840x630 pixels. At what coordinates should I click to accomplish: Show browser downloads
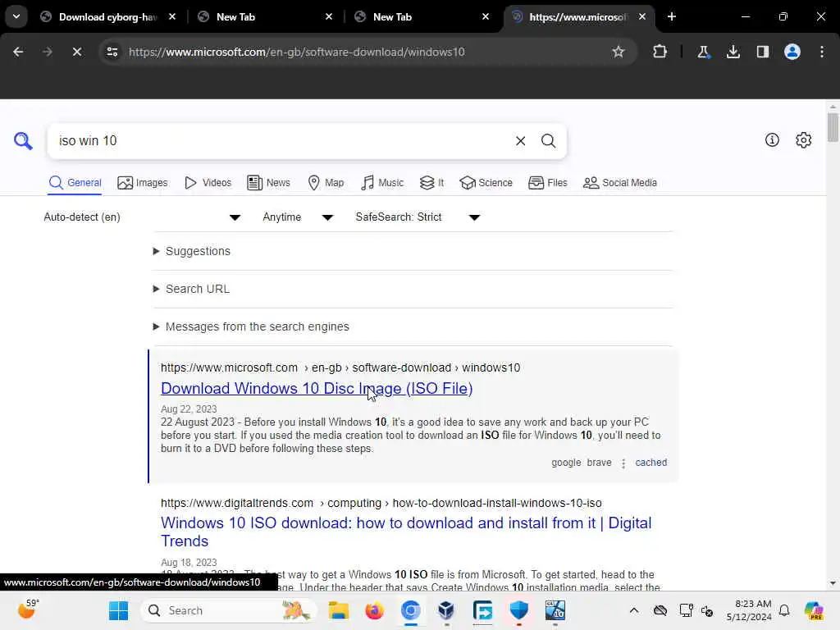click(x=733, y=52)
